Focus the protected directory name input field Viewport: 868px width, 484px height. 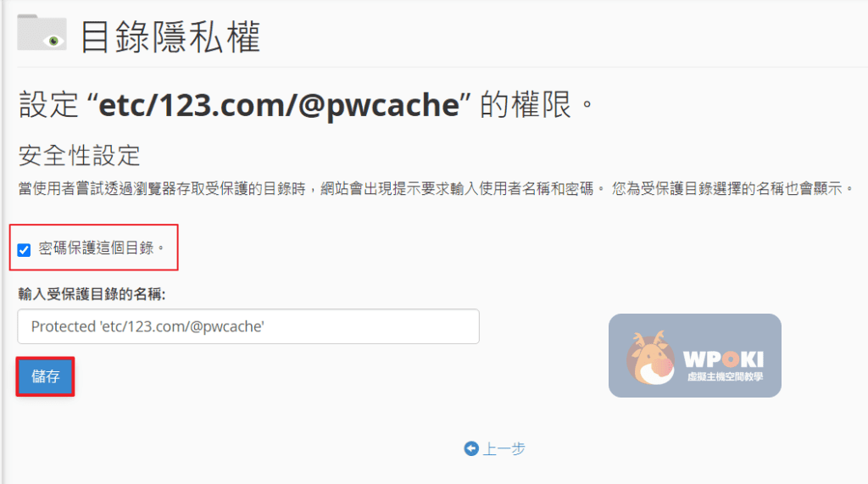(x=248, y=326)
